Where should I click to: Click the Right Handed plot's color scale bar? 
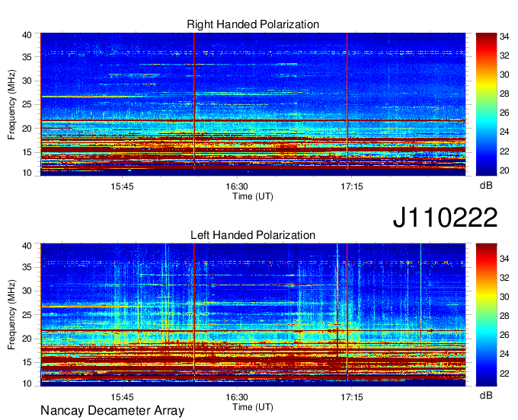(x=486, y=104)
